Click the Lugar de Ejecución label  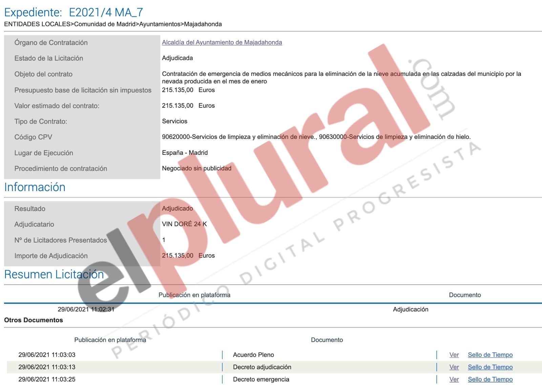click(44, 153)
